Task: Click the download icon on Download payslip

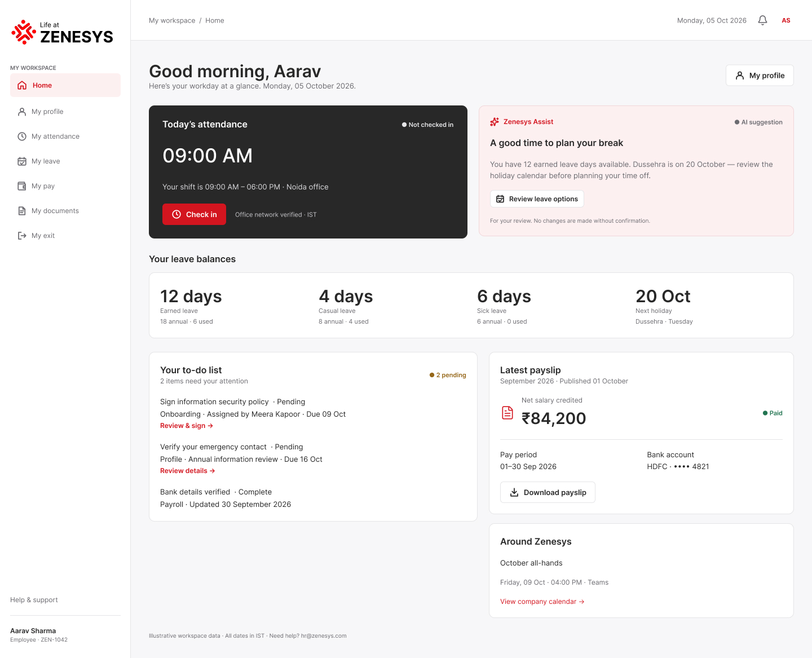Action: coord(514,492)
